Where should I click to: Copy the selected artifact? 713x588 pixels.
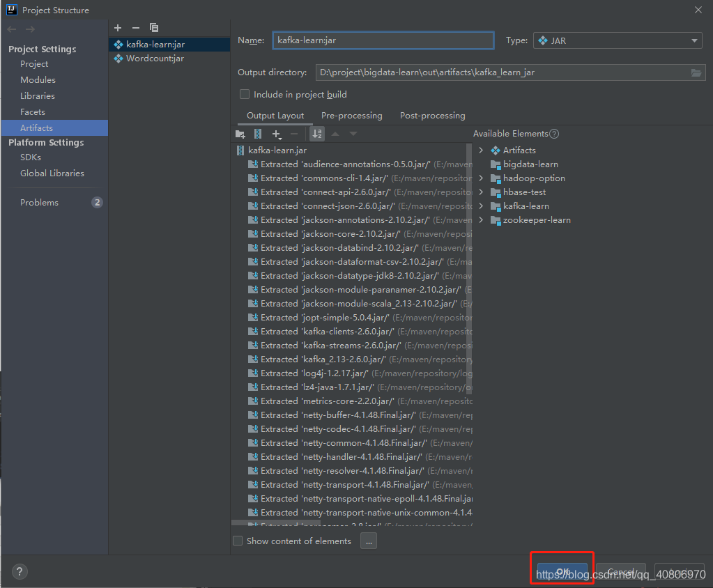(154, 28)
